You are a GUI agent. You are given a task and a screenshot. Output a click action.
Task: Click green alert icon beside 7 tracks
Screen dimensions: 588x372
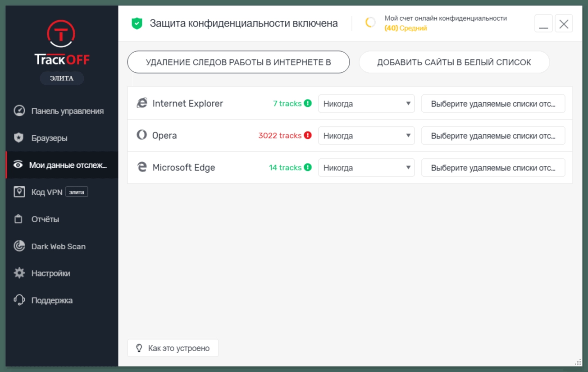click(308, 103)
